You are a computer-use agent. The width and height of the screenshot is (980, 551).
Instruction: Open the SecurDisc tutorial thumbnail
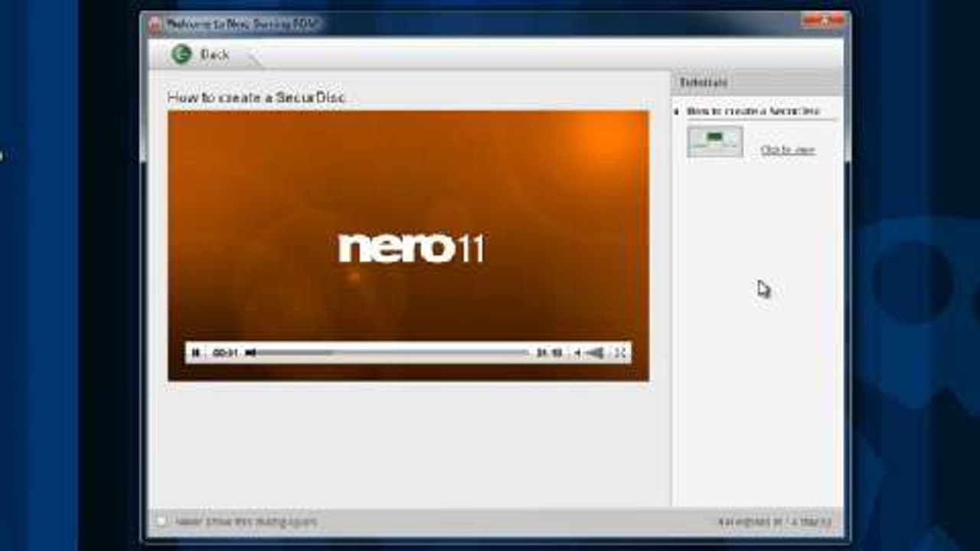tap(715, 142)
